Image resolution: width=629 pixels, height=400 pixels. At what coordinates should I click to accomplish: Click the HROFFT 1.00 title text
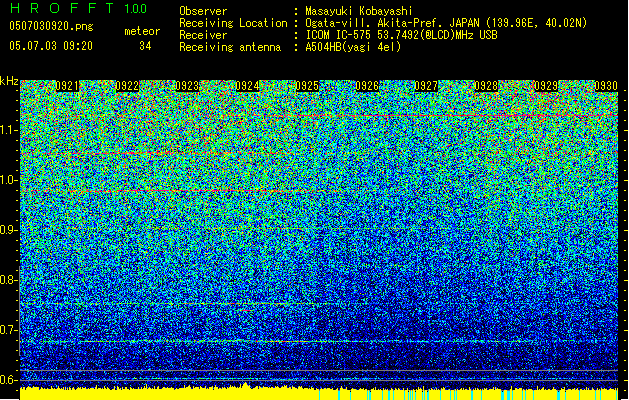pos(78,8)
